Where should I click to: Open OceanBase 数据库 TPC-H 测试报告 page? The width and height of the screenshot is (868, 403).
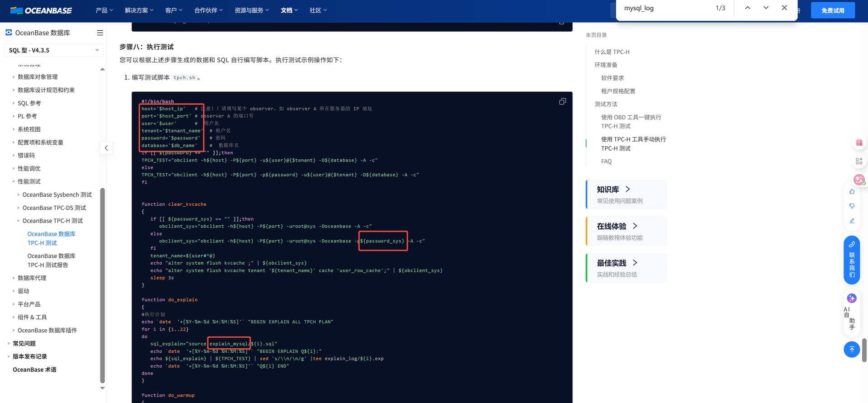point(52,261)
